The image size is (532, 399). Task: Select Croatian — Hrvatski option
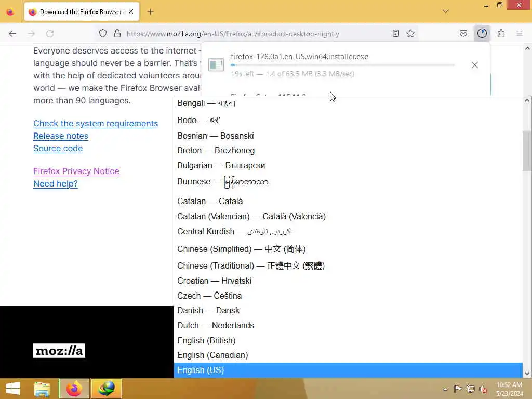point(348,281)
